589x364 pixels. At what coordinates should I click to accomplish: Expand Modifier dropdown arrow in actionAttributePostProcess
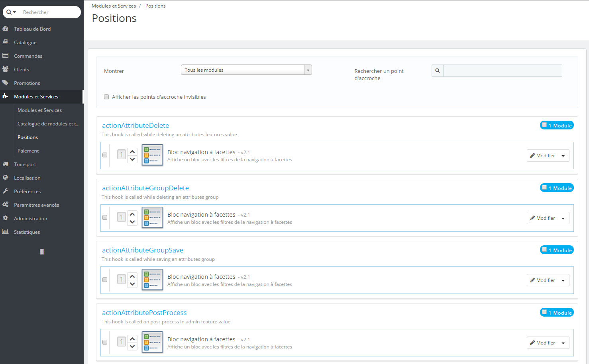pos(563,343)
